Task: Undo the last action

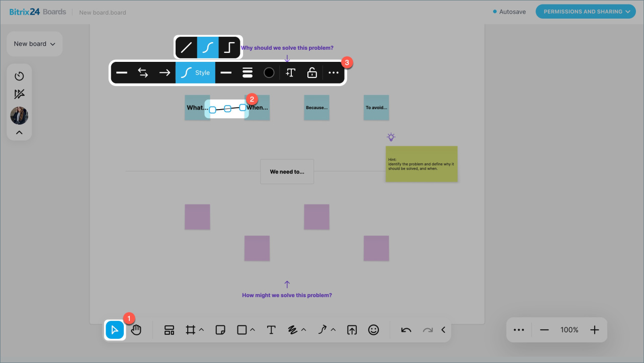Action: [x=406, y=330]
